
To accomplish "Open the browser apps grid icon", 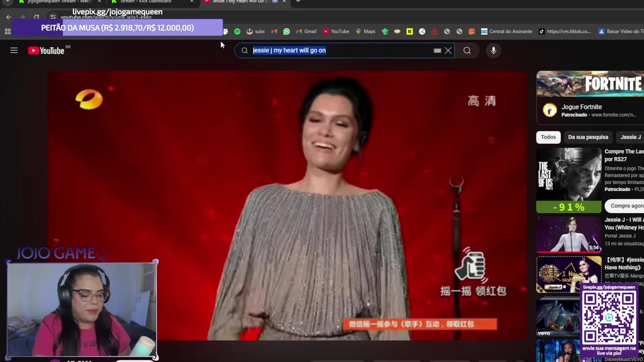I will click(8, 31).
